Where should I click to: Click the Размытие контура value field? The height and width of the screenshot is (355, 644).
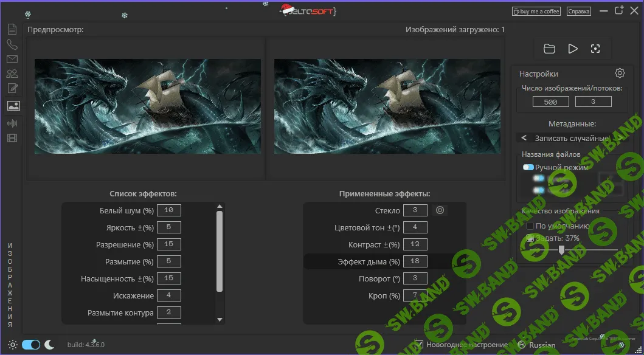click(x=169, y=312)
